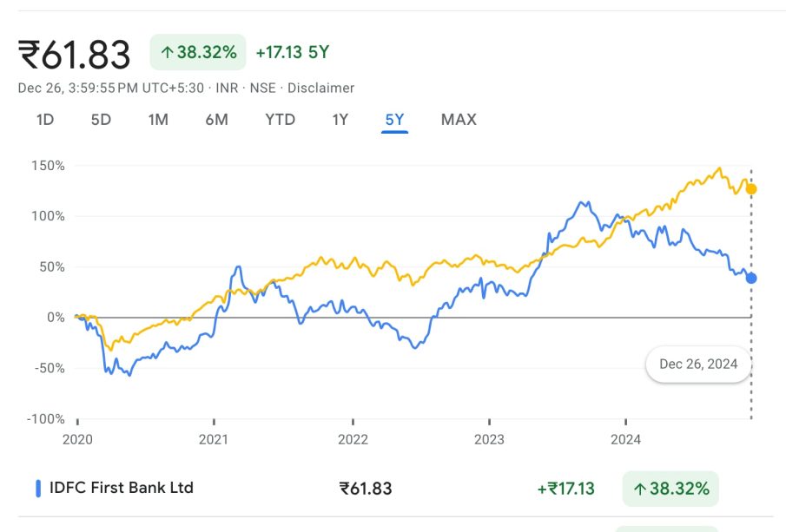
Task: Switch to the 5D chart range
Action: [101, 120]
